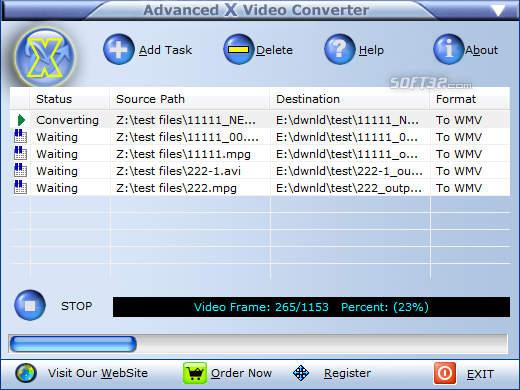520x390 pixels.
Task: Click the Add Task label
Action: point(165,50)
